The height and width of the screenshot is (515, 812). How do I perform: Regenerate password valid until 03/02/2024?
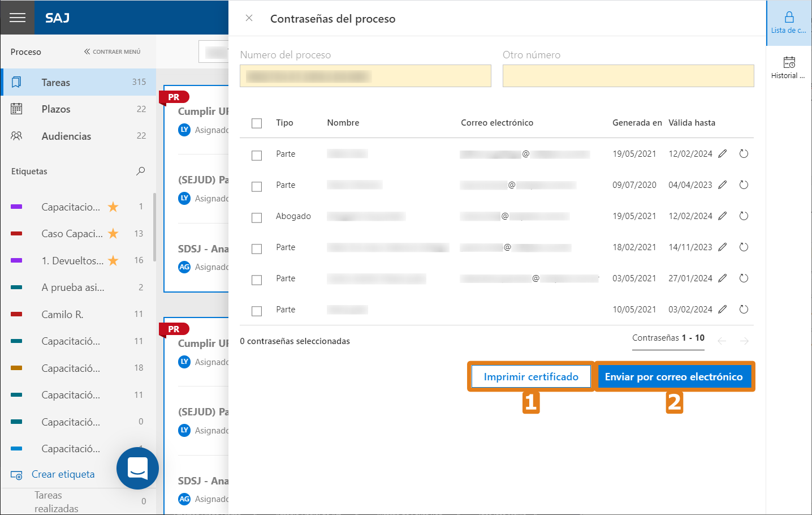[744, 310]
